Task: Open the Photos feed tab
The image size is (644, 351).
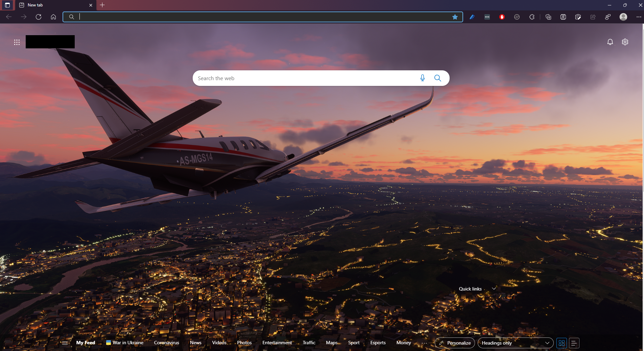Action: (x=244, y=343)
